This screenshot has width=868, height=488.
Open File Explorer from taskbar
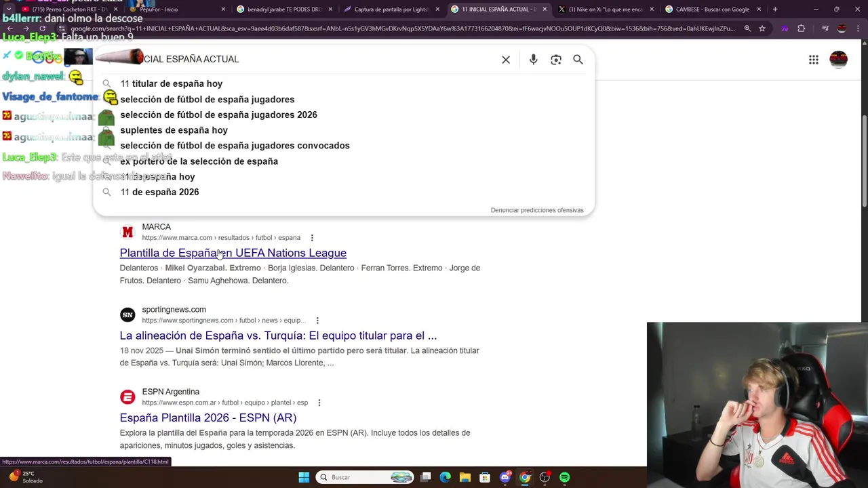click(x=465, y=477)
